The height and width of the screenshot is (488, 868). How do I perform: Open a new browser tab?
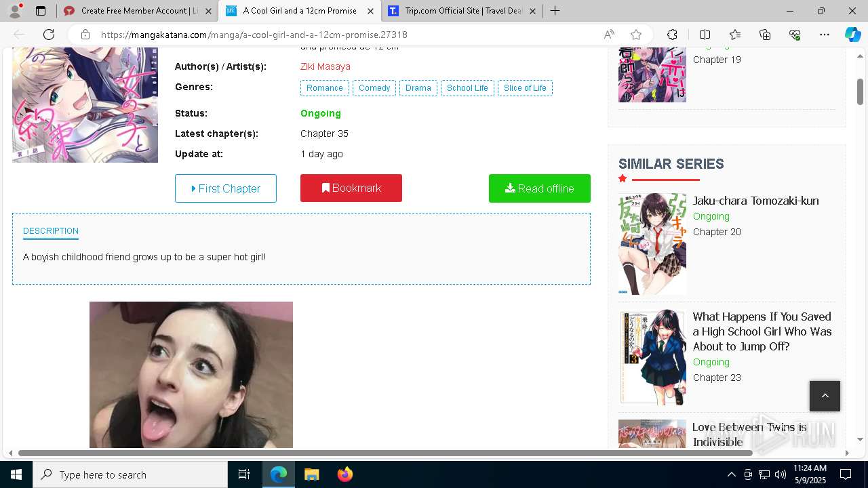pyautogui.click(x=555, y=11)
